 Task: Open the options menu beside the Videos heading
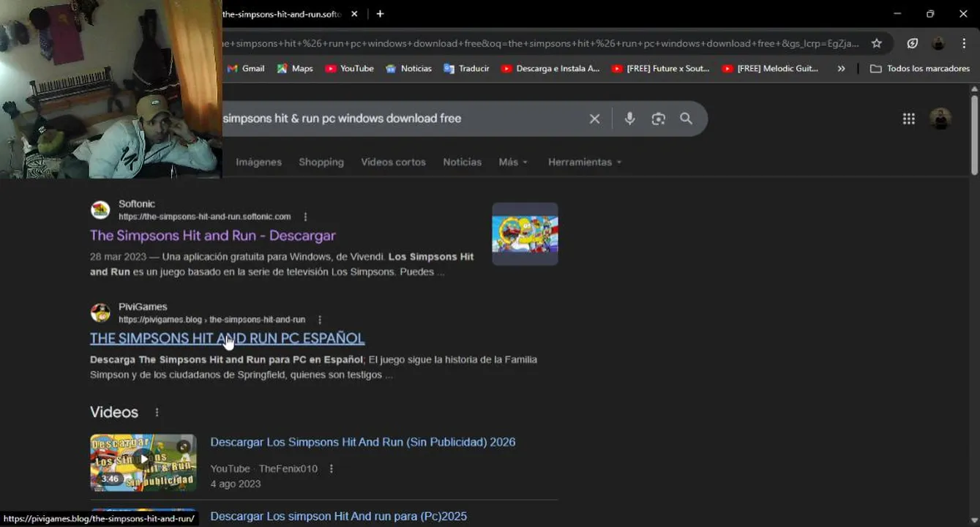click(157, 412)
